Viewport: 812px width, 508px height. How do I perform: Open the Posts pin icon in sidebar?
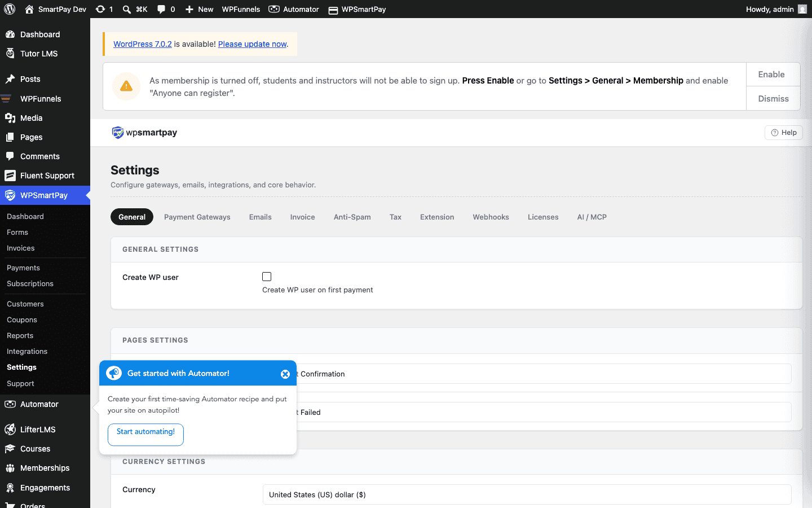(x=10, y=79)
